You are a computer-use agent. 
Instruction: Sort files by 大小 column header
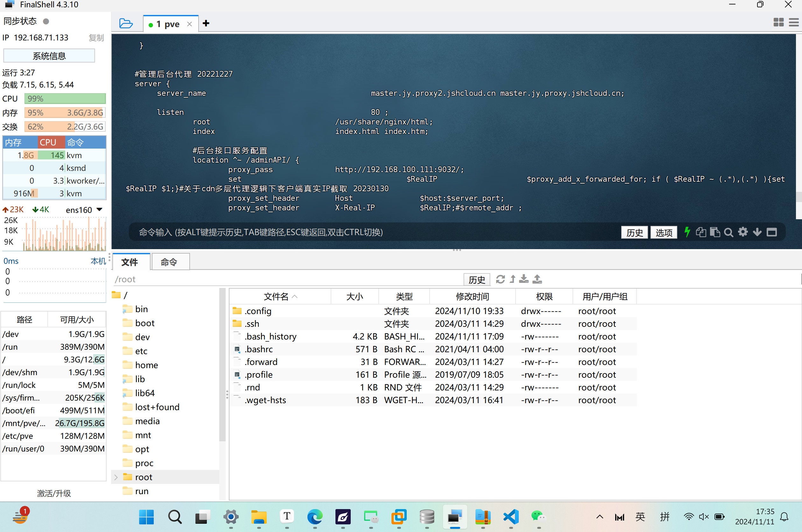355,297
